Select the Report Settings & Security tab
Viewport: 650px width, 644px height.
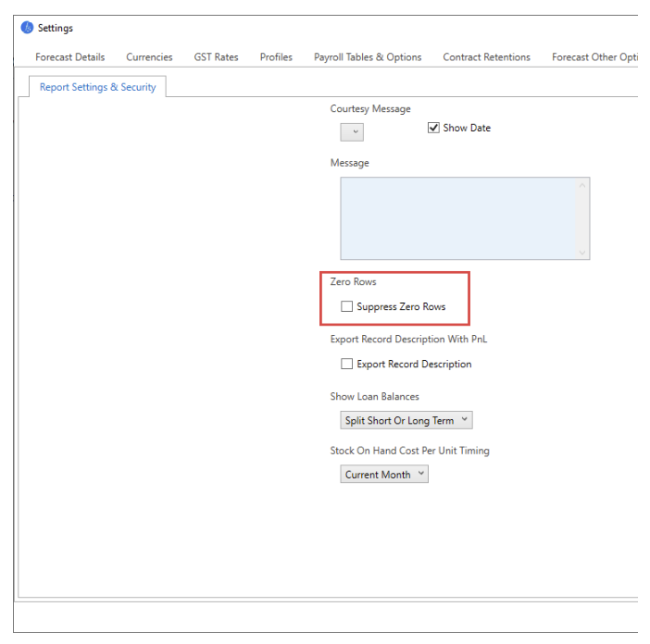coord(97,88)
